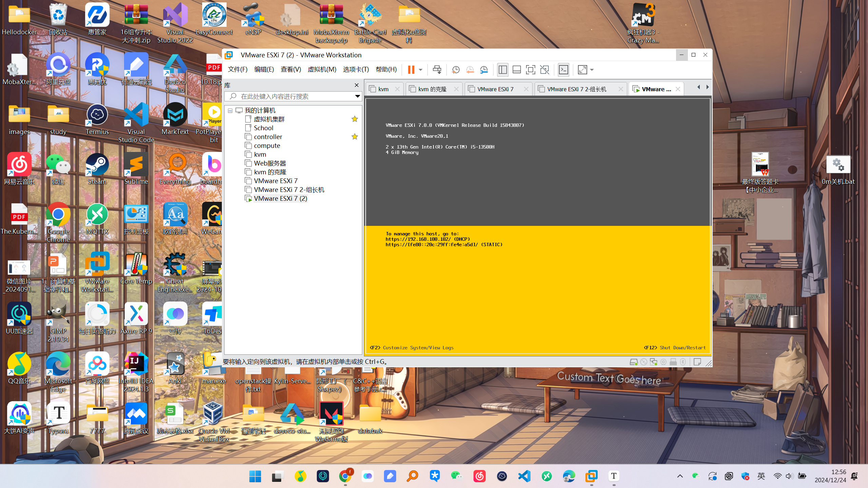The width and height of the screenshot is (868, 488).
Task: Take a snapshot of the virtual machine
Action: coord(456,70)
